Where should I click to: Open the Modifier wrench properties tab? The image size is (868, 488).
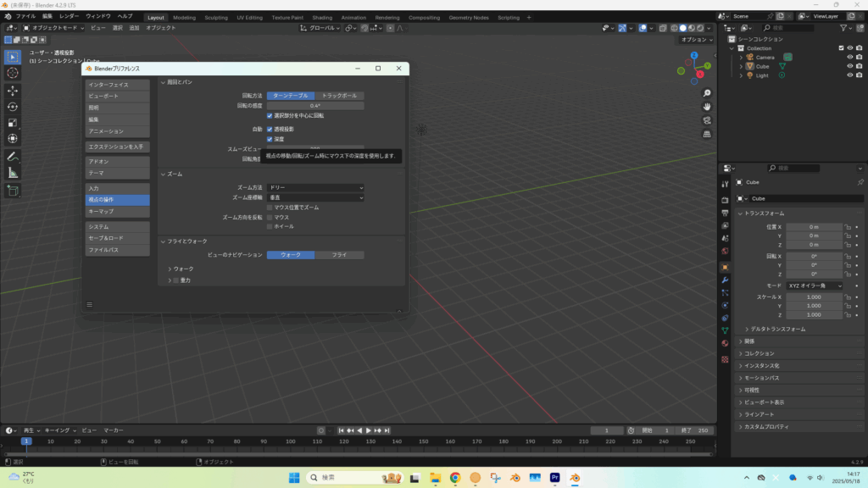click(x=726, y=280)
